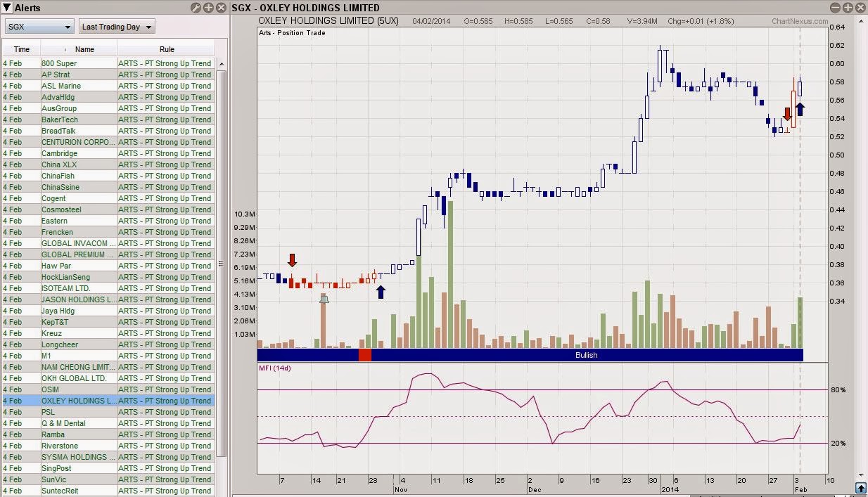Add a new alert using the plus icon
This screenshot has width=868, height=497.
point(208,8)
